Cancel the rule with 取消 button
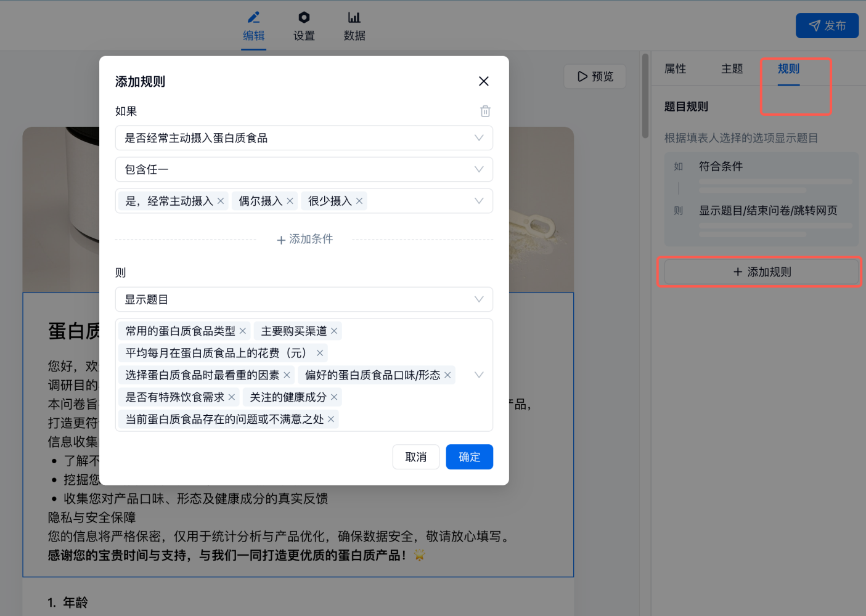Image resolution: width=866 pixels, height=616 pixels. (x=415, y=457)
